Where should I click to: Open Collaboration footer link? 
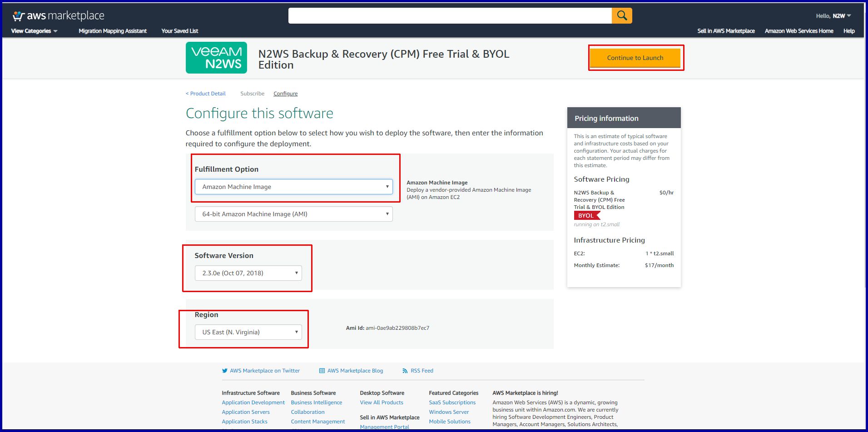[x=308, y=412]
